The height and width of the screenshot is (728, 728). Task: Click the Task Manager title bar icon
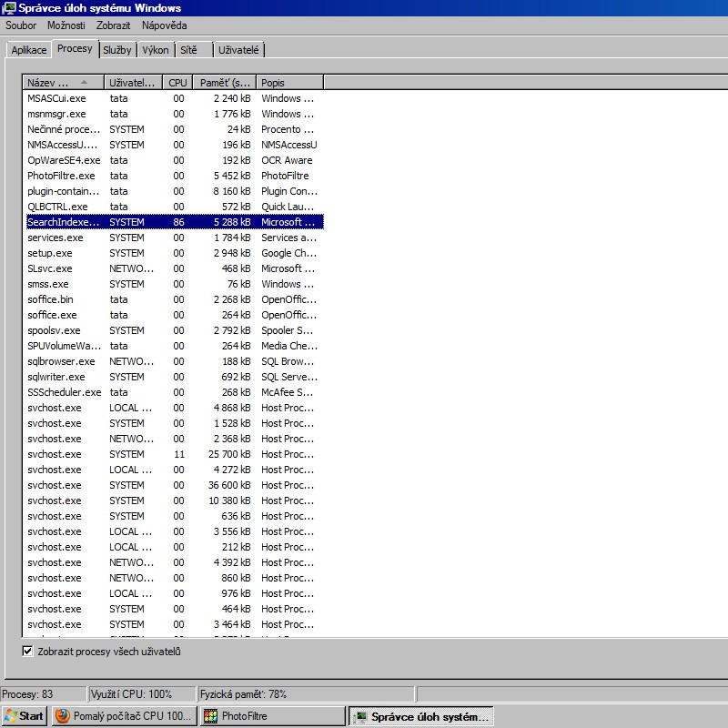pyautogui.click(x=8, y=8)
